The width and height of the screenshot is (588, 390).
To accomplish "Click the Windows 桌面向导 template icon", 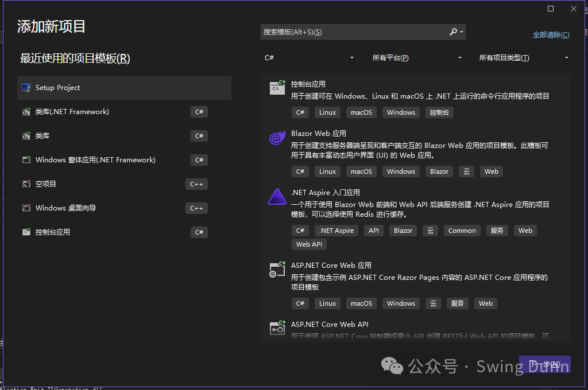I will (x=26, y=208).
